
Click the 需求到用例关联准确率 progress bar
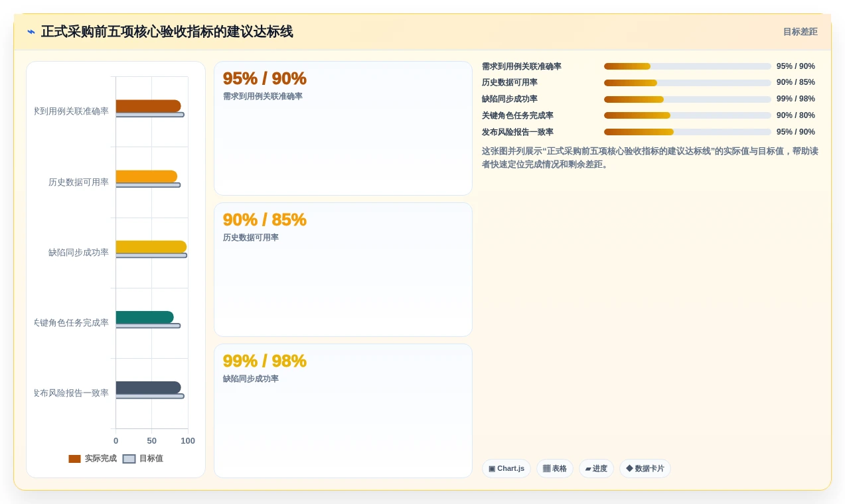point(688,66)
